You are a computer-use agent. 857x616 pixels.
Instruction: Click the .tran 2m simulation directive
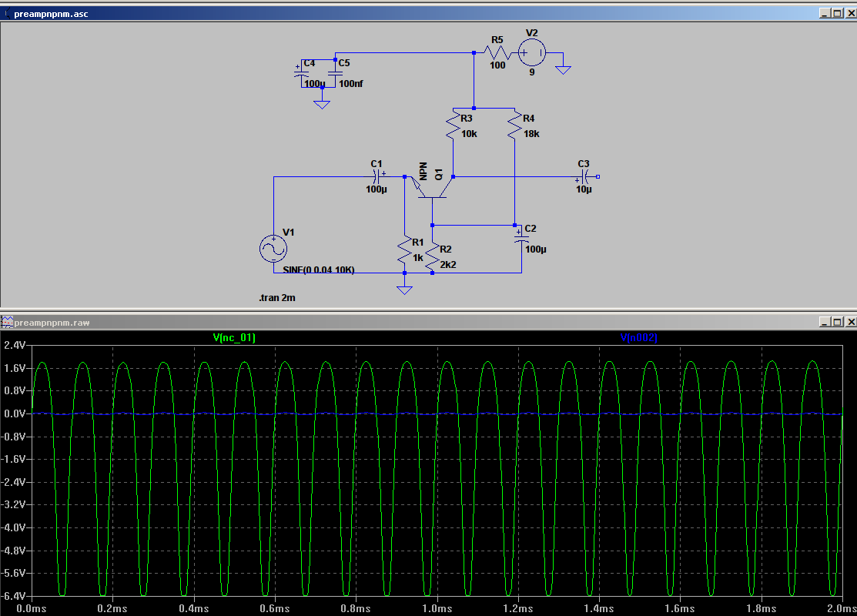pyautogui.click(x=277, y=298)
